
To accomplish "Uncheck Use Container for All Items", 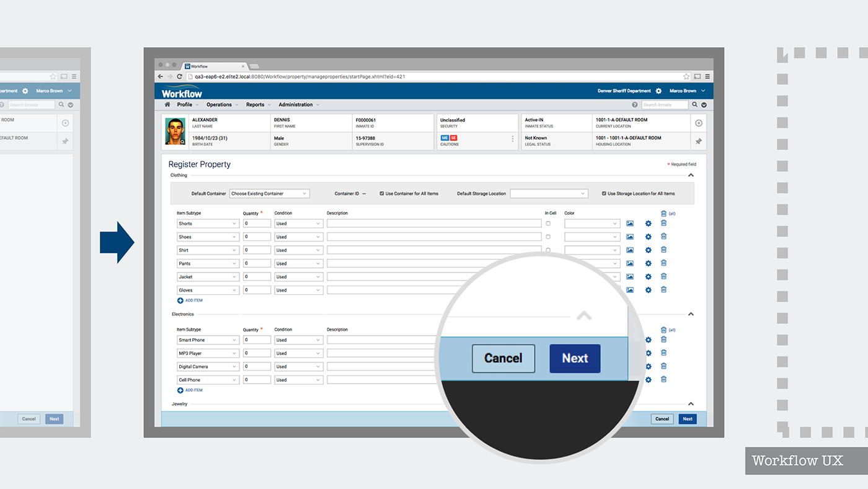I will pos(382,194).
